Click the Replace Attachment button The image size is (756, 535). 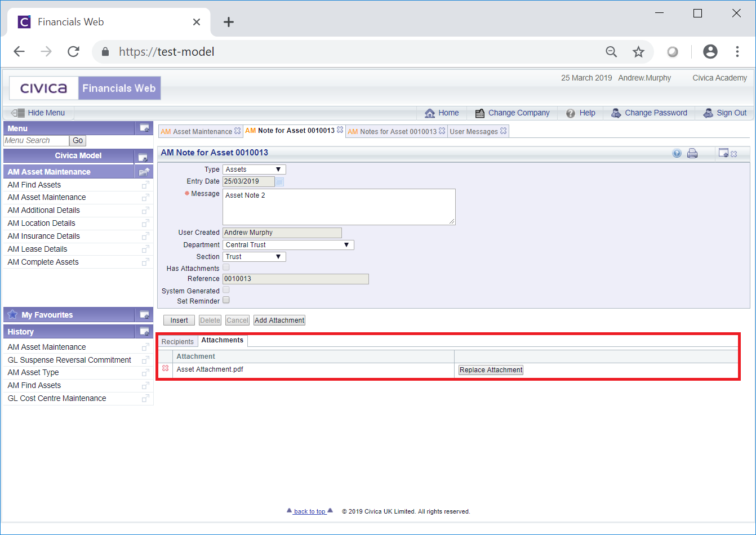pos(491,370)
